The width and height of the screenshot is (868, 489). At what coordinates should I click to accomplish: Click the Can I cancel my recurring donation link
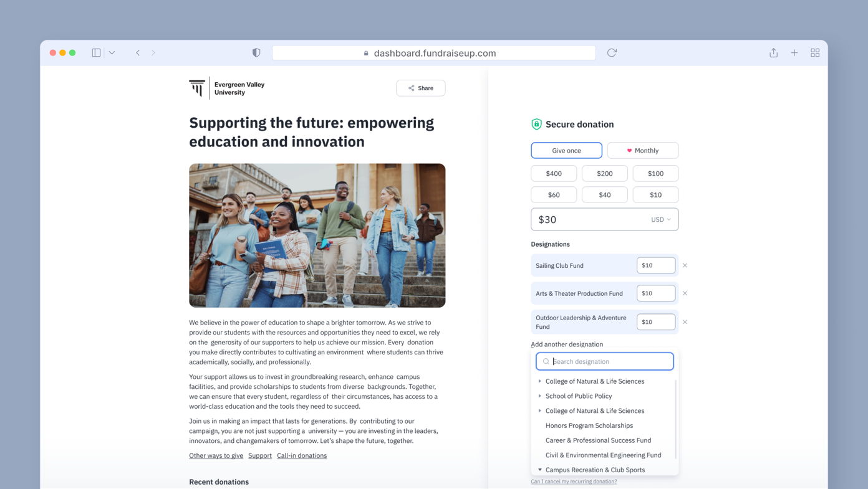coord(573,482)
